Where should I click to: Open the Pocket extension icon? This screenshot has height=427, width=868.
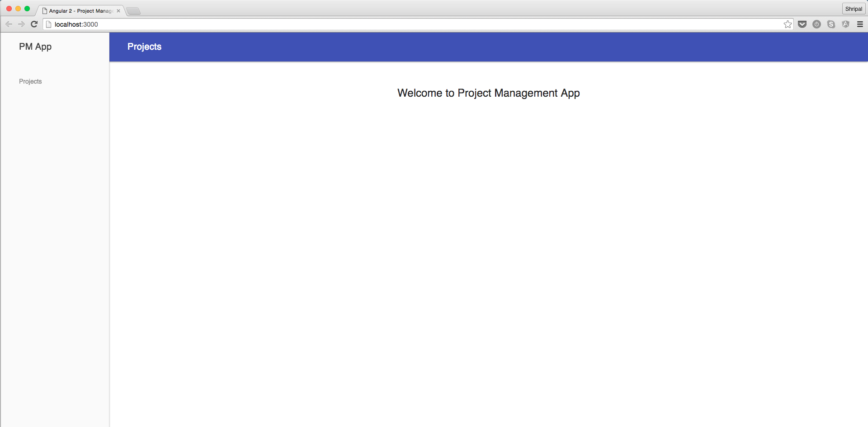tap(802, 24)
